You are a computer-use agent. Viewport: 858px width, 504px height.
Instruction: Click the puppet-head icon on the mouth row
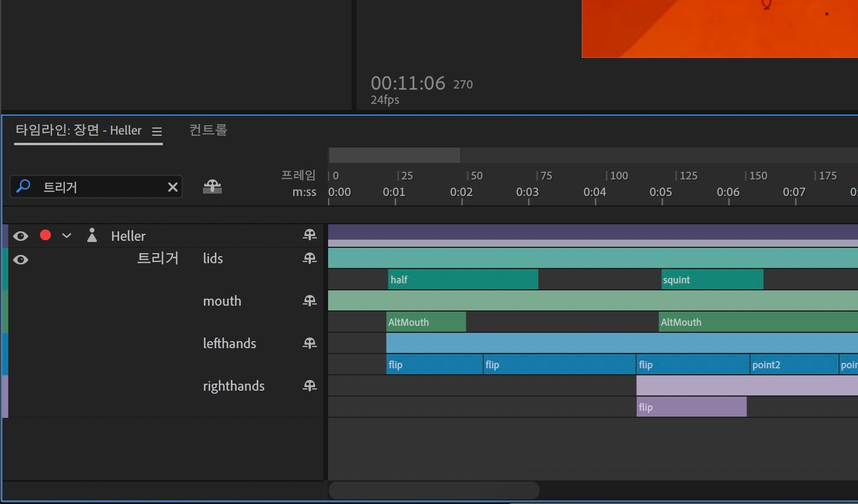pos(310,301)
